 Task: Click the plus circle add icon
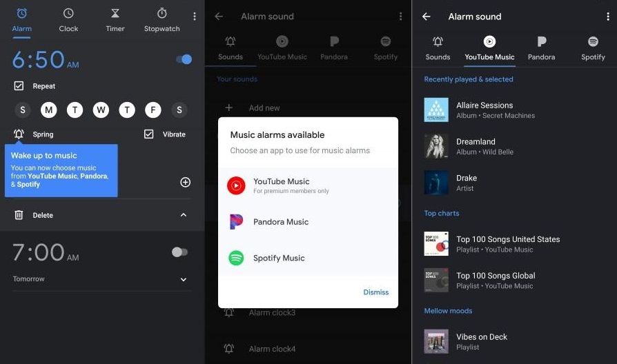186,182
